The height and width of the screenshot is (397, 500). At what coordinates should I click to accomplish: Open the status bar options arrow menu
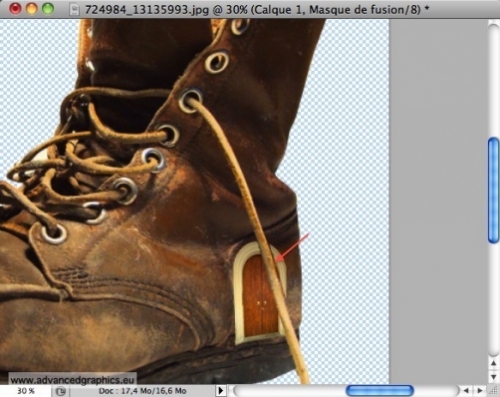221,390
